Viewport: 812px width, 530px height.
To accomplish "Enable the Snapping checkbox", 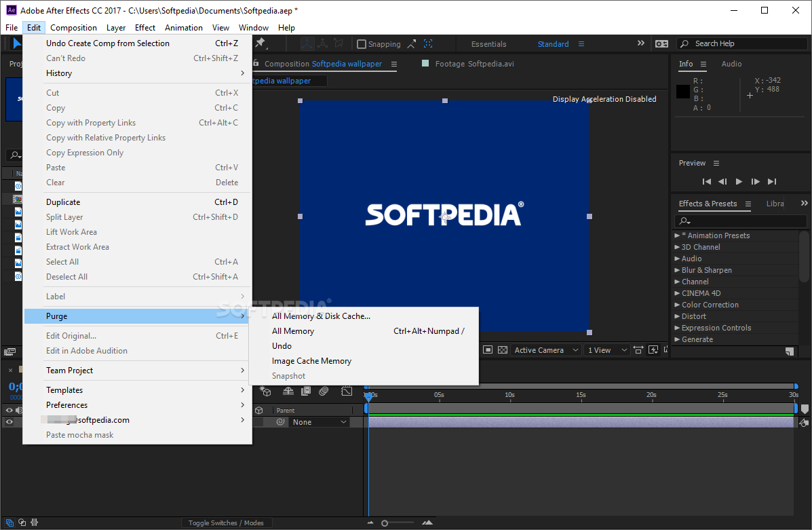I will click(x=362, y=44).
